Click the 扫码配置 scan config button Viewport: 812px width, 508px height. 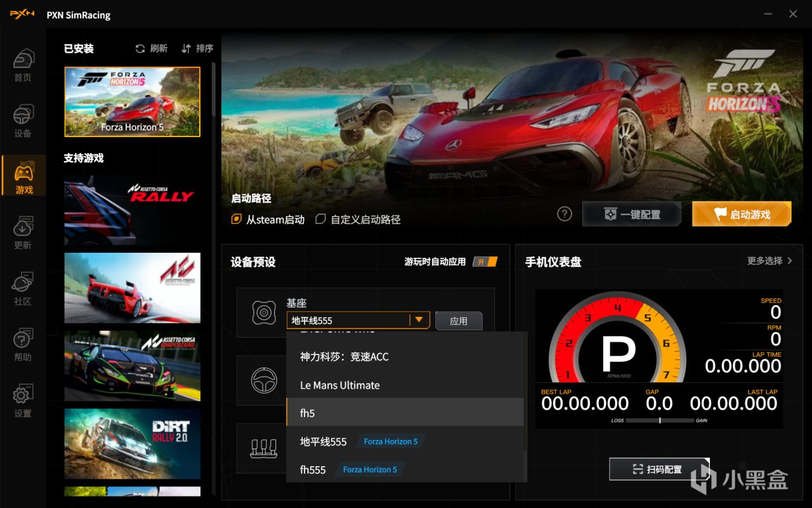pos(659,469)
